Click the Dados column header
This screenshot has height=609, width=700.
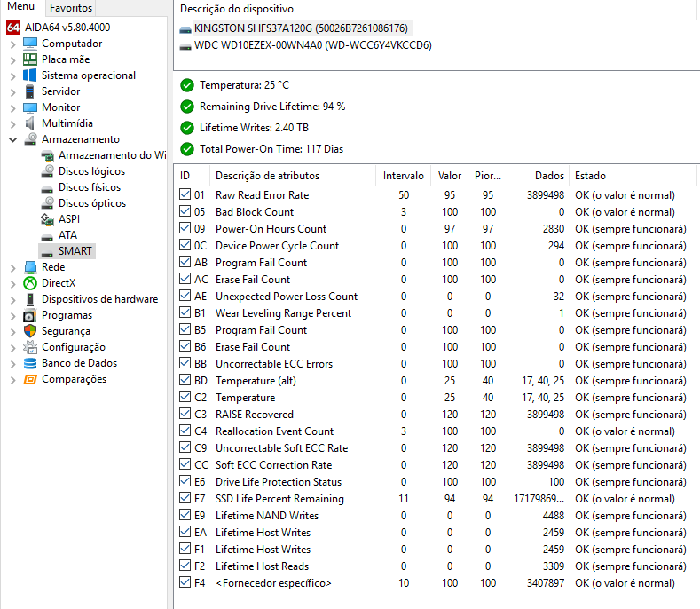click(538, 176)
